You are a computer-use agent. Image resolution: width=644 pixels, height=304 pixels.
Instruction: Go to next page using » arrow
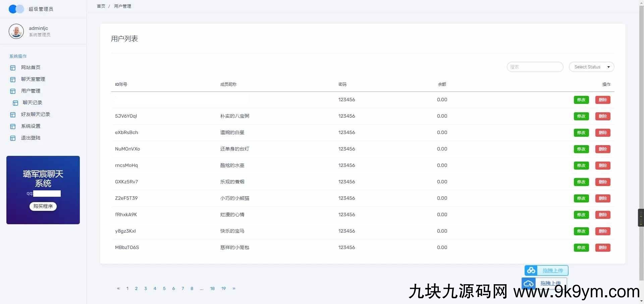point(234,288)
